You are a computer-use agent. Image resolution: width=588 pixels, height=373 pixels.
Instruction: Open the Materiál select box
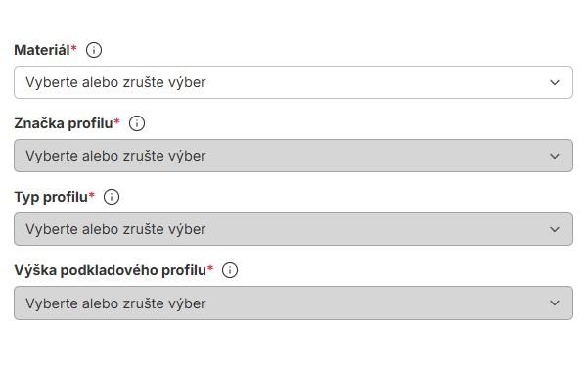294,82
